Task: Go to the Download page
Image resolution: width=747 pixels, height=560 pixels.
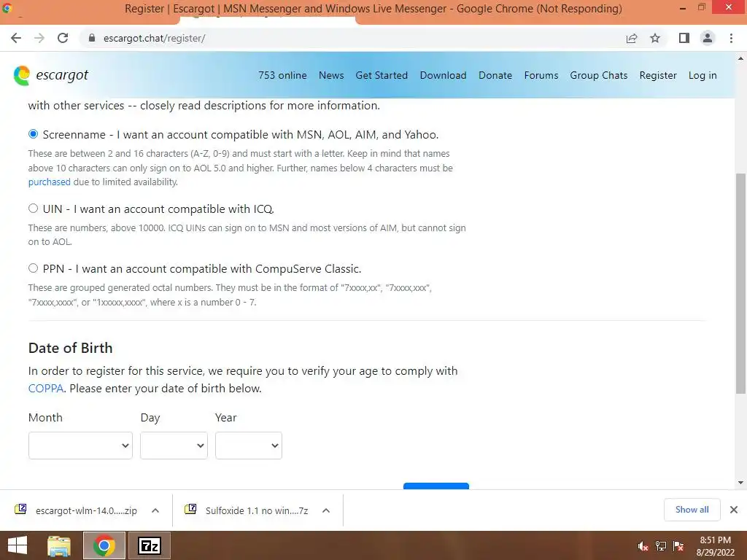Action: click(x=443, y=75)
